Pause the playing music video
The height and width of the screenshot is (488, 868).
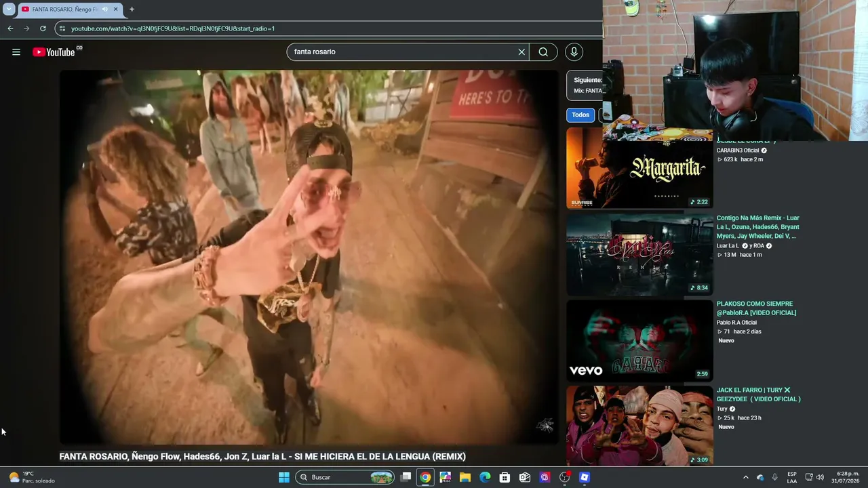[x=309, y=257]
